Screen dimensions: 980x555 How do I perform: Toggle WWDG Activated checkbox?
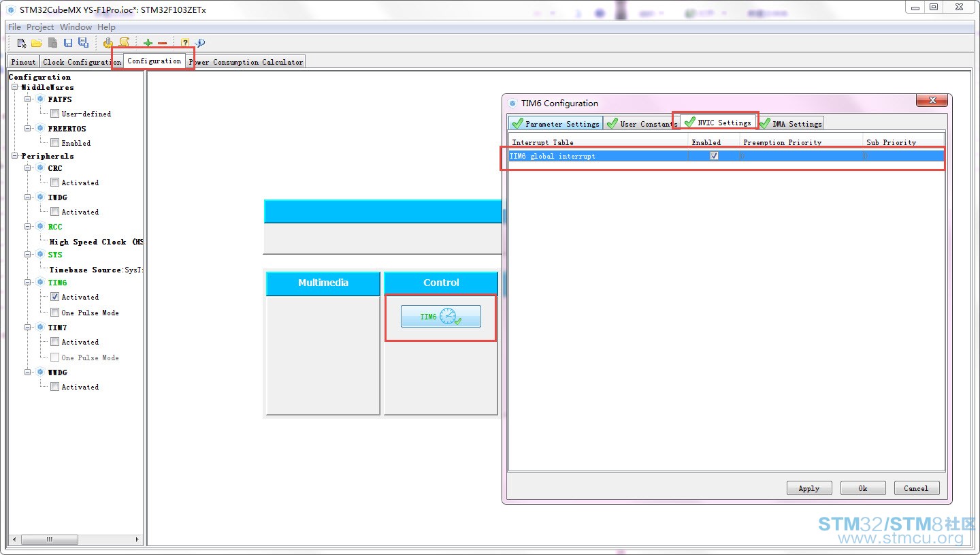pos(55,387)
